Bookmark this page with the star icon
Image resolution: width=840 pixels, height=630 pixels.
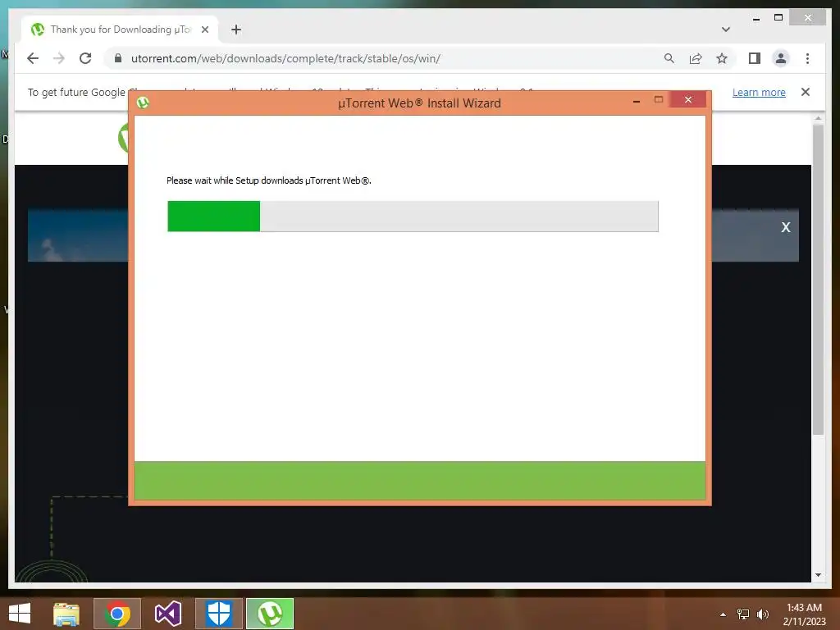click(722, 58)
